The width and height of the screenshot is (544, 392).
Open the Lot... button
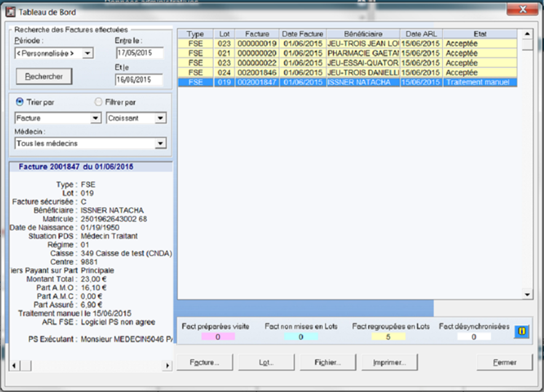[x=266, y=363]
